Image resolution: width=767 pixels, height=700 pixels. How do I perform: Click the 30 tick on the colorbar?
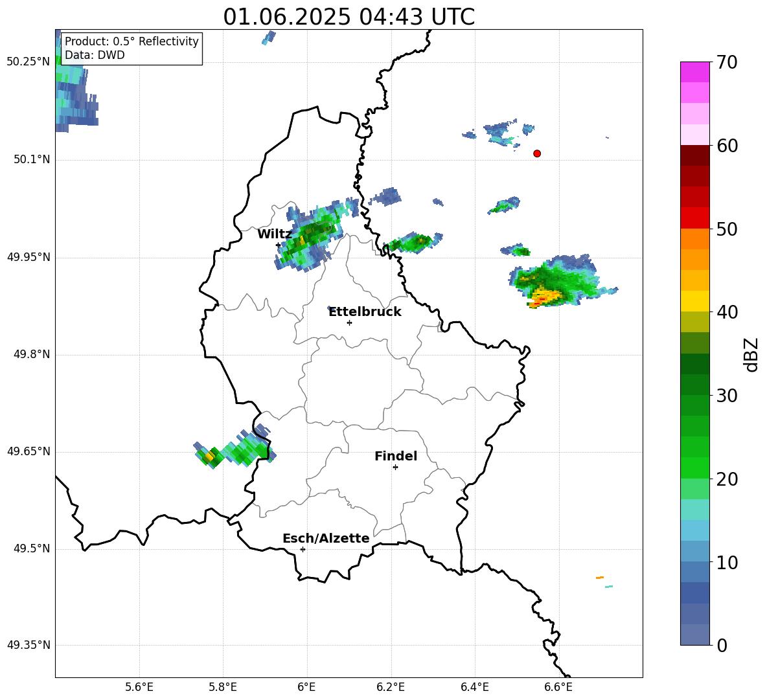point(727,396)
